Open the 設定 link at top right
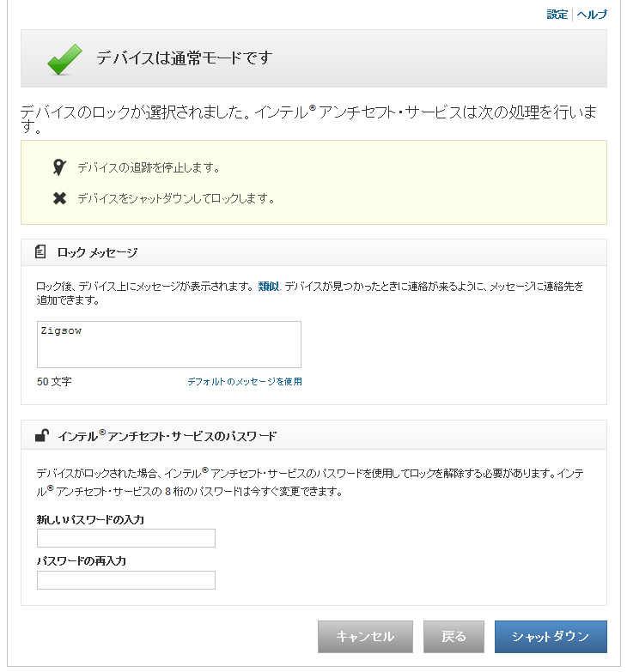Image resolution: width=627 pixels, height=672 pixels. click(557, 15)
